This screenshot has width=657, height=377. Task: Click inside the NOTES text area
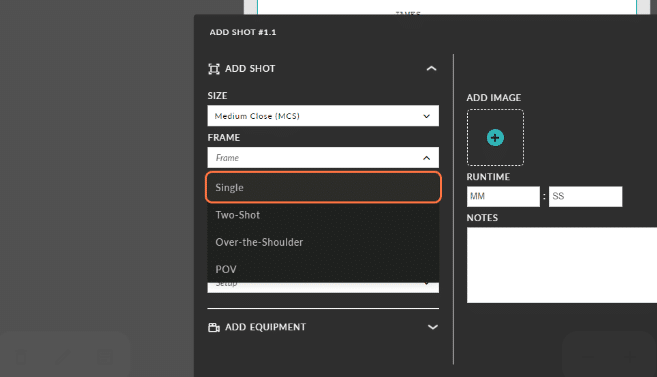(562, 265)
